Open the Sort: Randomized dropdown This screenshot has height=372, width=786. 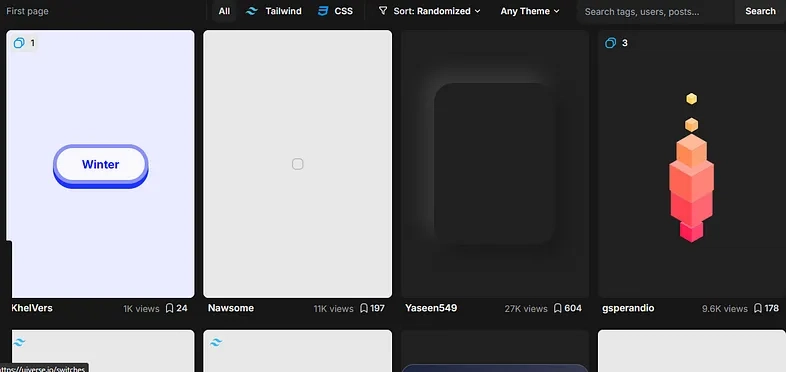(x=429, y=11)
